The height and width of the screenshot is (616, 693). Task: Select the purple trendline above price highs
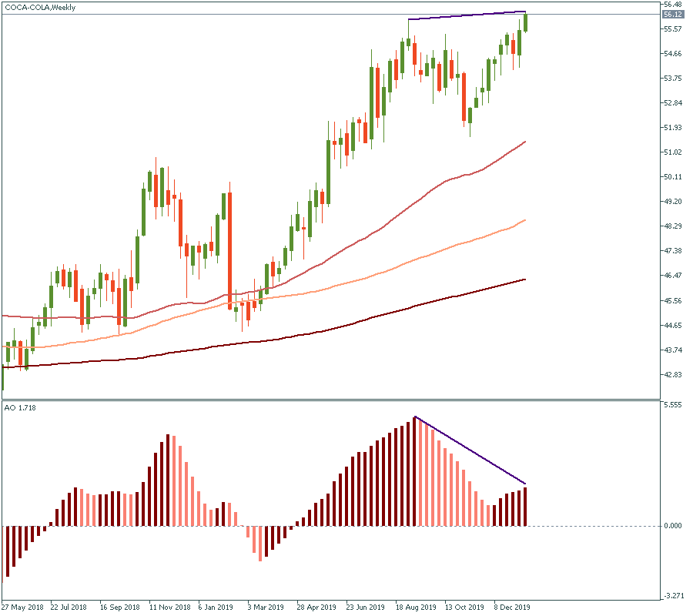click(x=466, y=15)
